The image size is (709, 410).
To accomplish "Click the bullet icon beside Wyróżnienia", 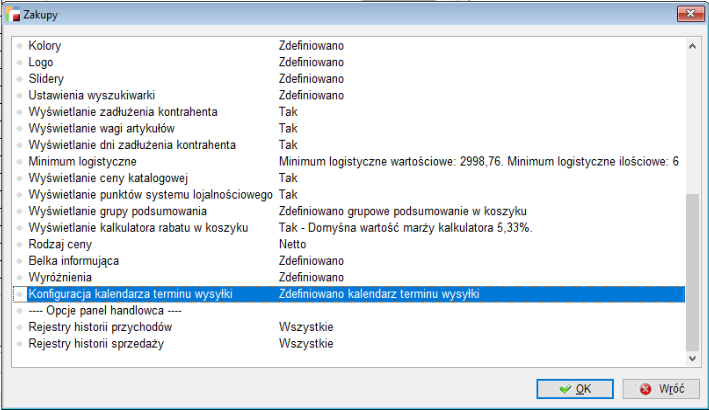I will pos(19,277).
